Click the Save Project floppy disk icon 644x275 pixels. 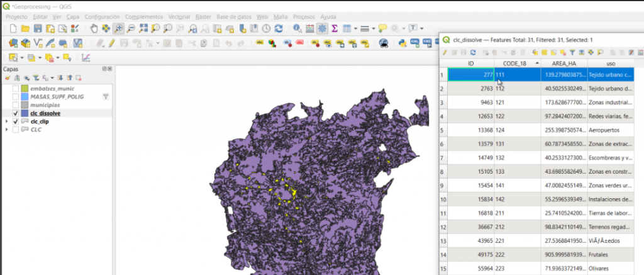click(38, 28)
